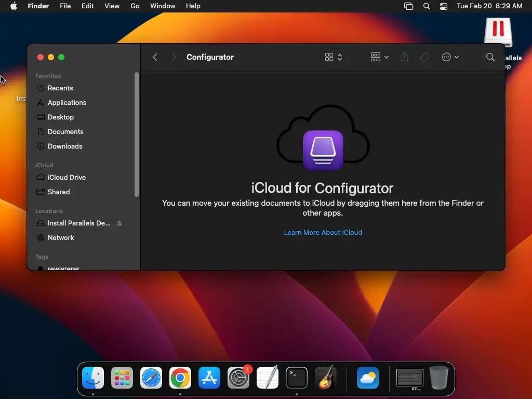Screen dimensions: 532x399
Task: Open the Finder menu
Action: [38, 6]
